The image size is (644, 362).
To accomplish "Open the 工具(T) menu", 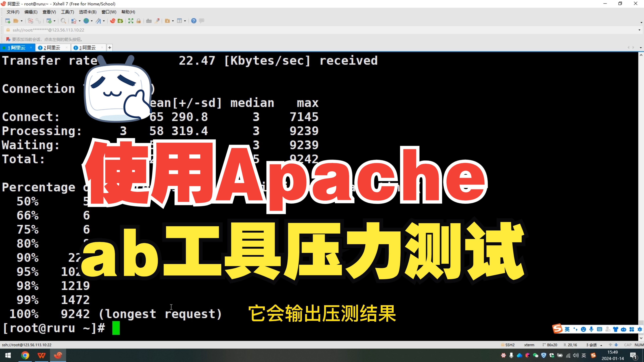I will (x=67, y=12).
